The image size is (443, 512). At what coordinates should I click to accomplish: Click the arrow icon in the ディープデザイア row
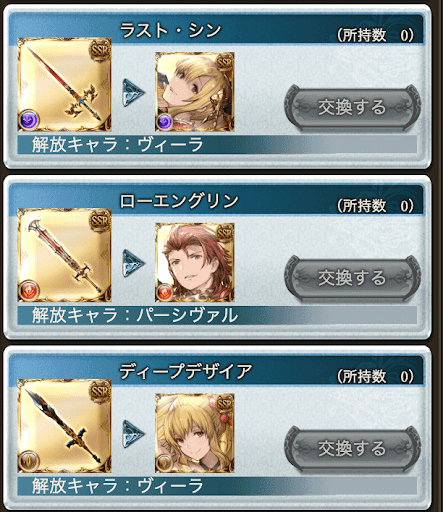tap(133, 434)
